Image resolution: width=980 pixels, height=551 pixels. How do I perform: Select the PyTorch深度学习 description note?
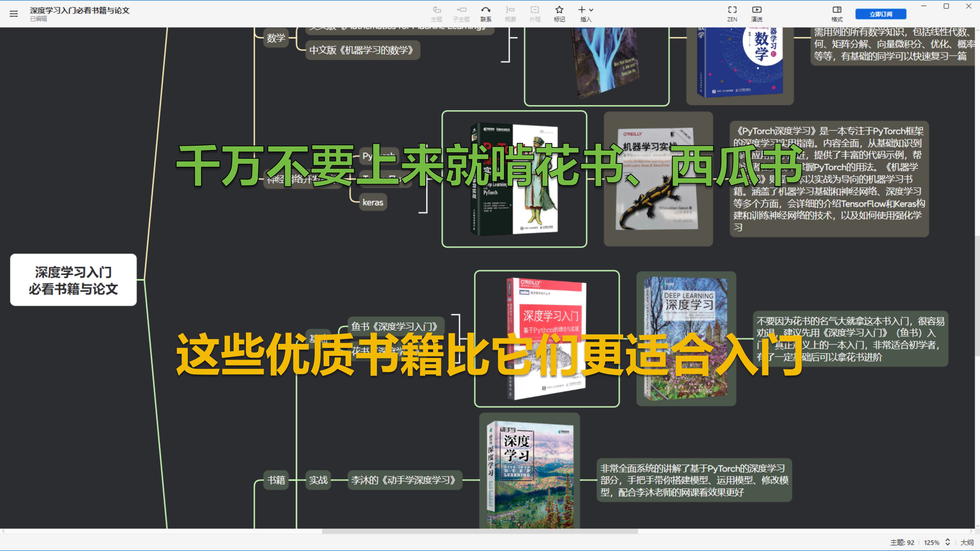829,179
